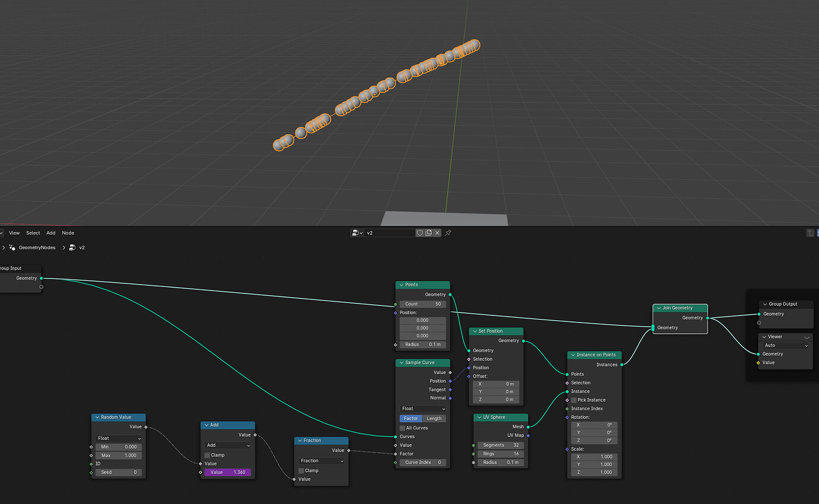The image size is (819, 504).
Task: Open Sample Curve Float data type dropdown
Action: coord(423,409)
